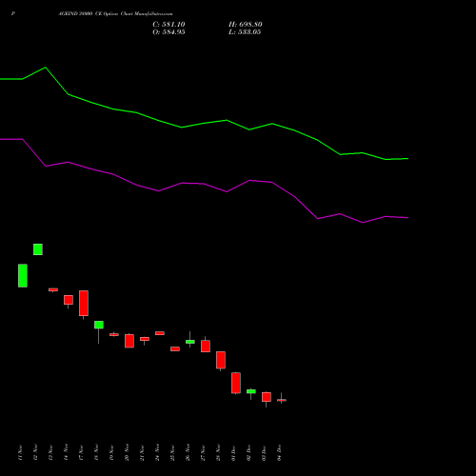
Task: Click the high value H: 698.80
Action: [246, 25]
